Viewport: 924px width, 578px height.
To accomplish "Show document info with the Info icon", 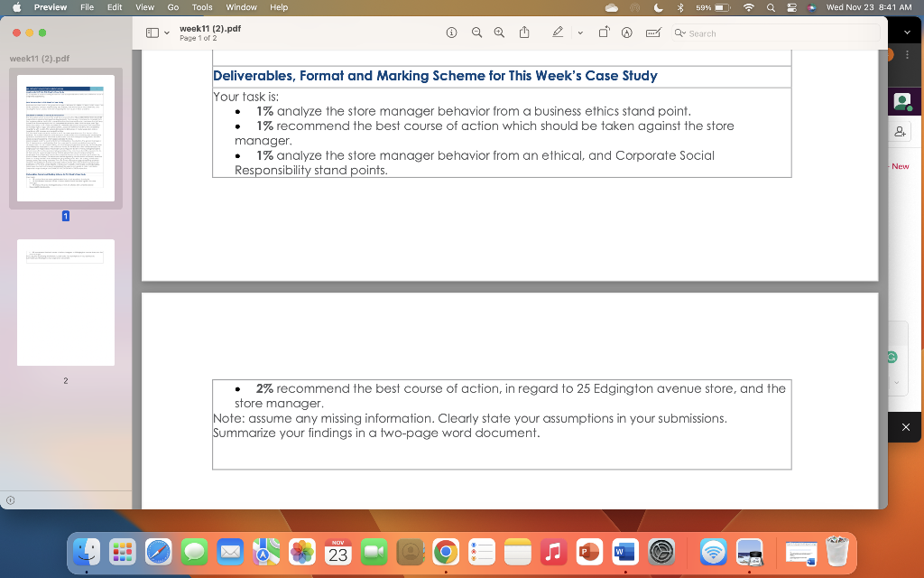I will pos(451,32).
